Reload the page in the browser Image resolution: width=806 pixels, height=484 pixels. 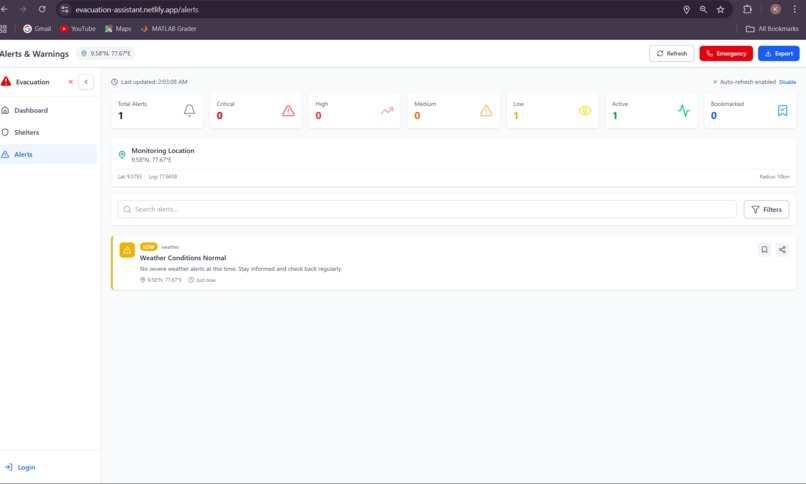(42, 9)
